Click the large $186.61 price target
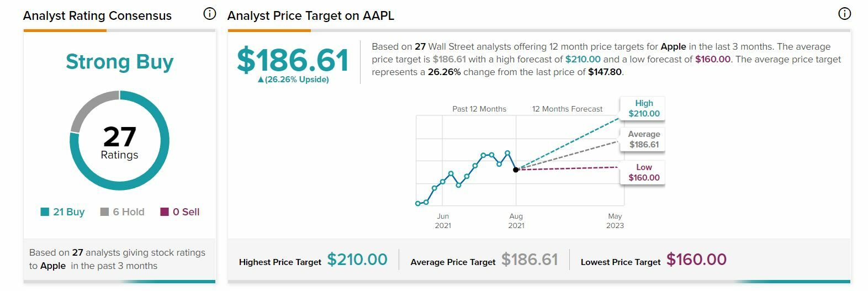The height and width of the screenshot is (291, 868). pyautogui.click(x=293, y=60)
